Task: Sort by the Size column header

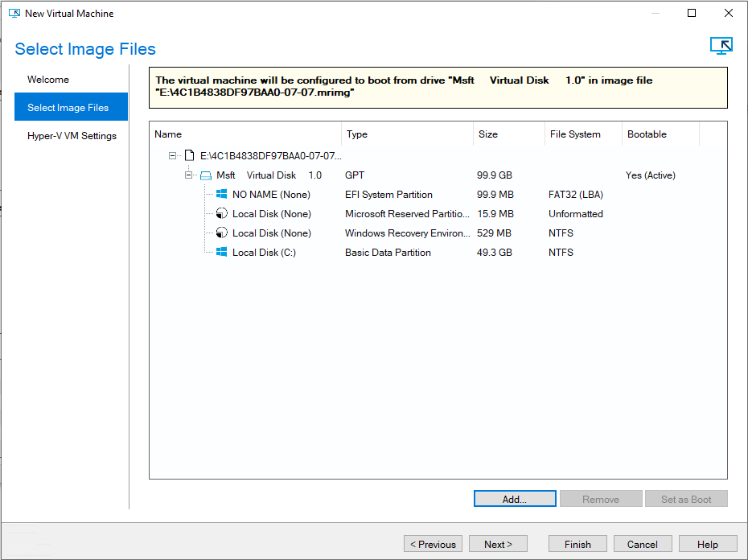Action: pyautogui.click(x=488, y=134)
